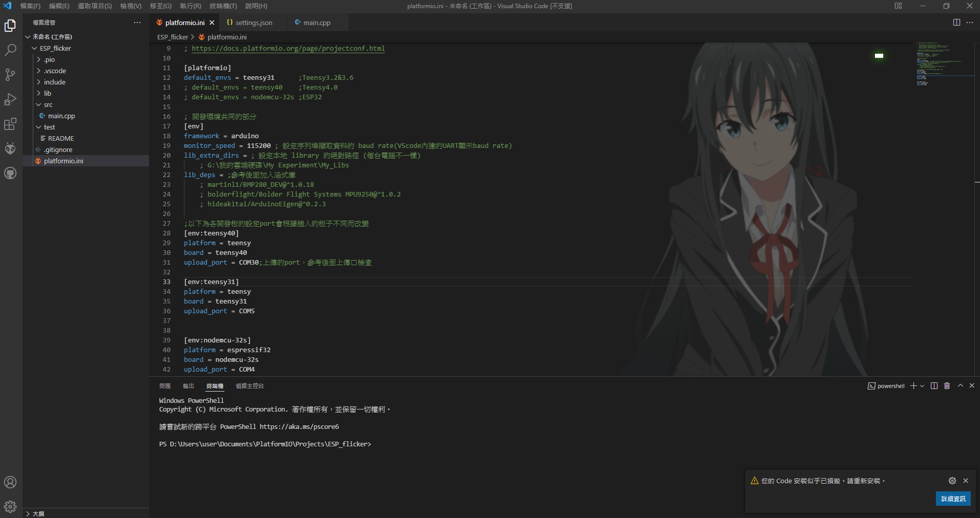The width and height of the screenshot is (980, 518).
Task: Open the Search view icon
Action: point(10,50)
